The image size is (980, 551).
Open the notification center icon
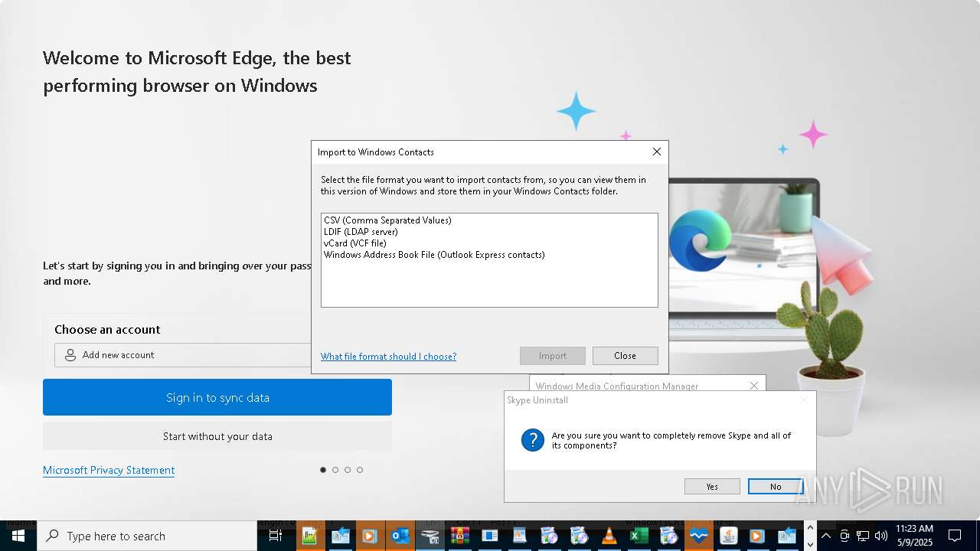(955, 536)
